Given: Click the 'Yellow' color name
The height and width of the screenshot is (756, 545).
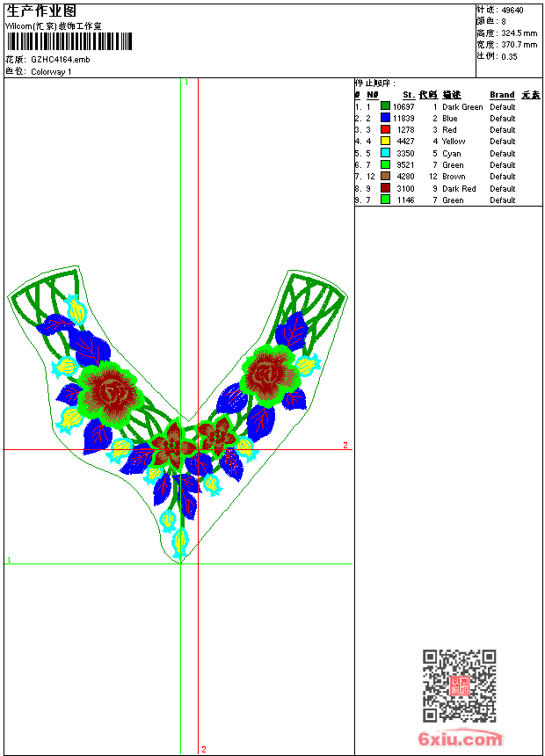Looking at the screenshot, I should [x=454, y=142].
